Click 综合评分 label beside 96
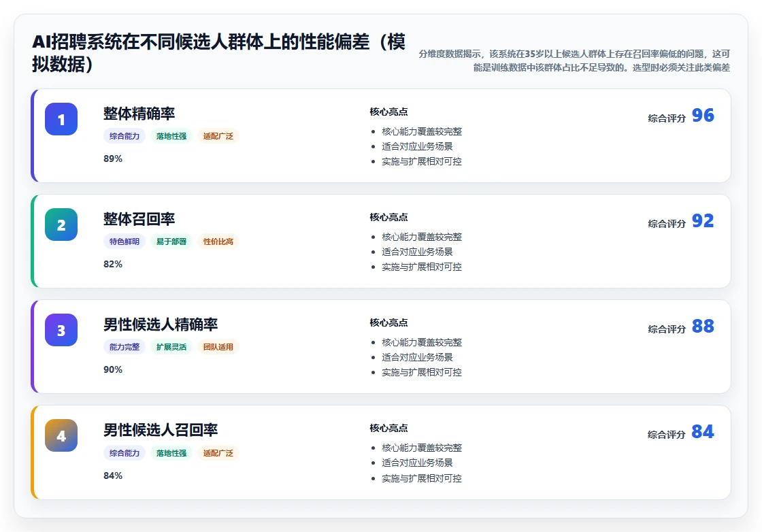This screenshot has height=532, width=762. pos(667,118)
